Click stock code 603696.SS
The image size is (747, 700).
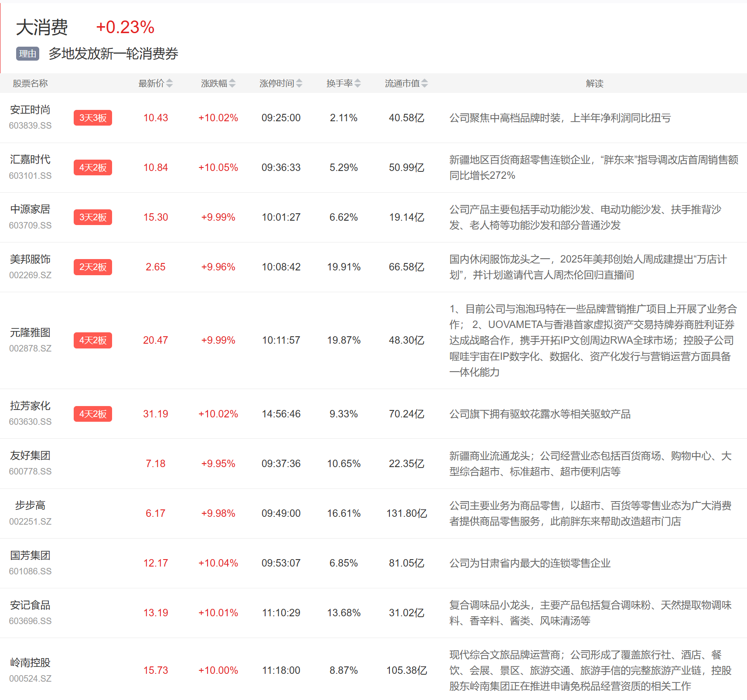(30, 621)
